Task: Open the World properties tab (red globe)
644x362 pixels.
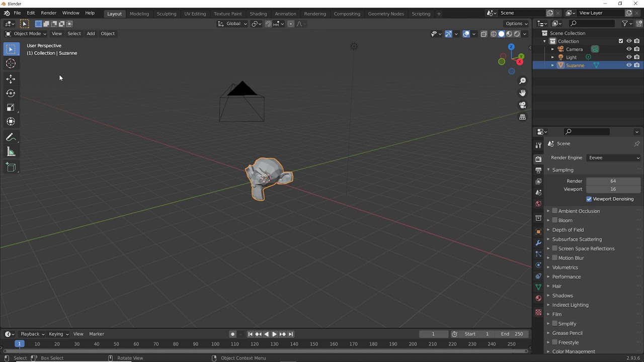Action: pyautogui.click(x=538, y=204)
